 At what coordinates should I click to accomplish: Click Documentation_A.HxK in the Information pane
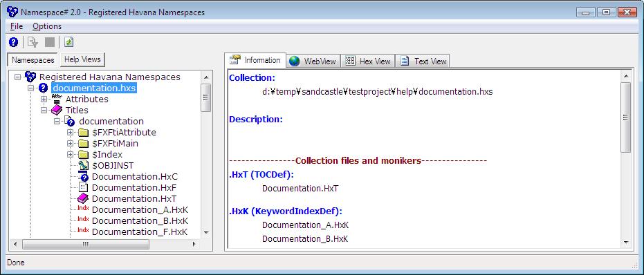pyautogui.click(x=306, y=225)
